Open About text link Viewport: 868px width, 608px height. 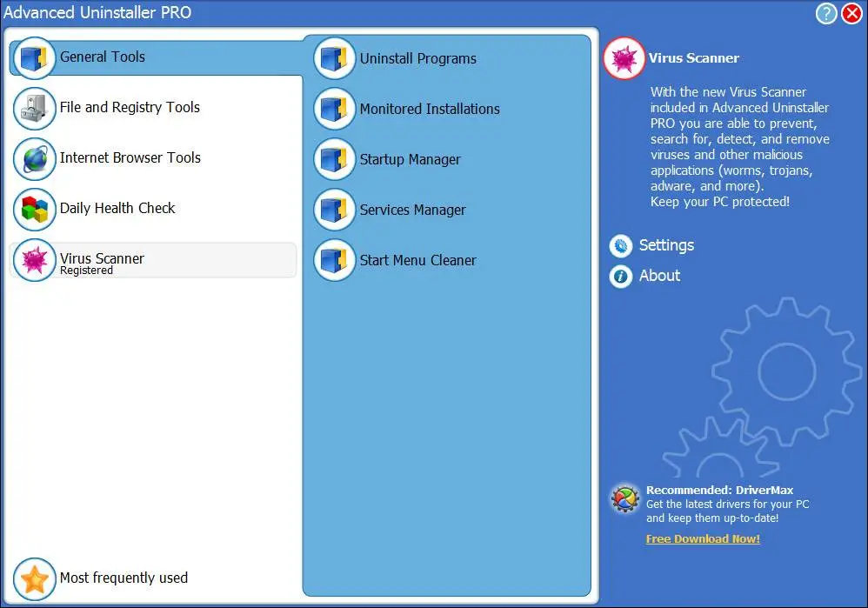[659, 276]
